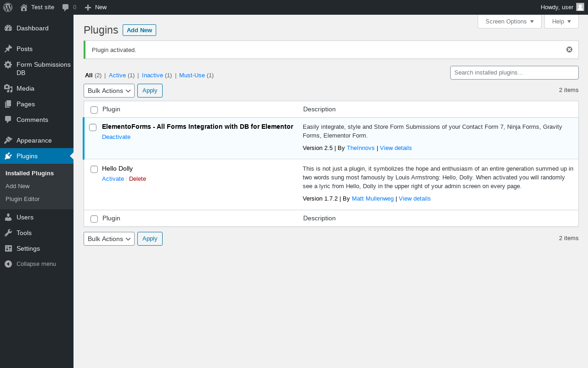Delete the Hello Dolly plugin
The height and width of the screenshot is (368, 588).
coord(137,179)
